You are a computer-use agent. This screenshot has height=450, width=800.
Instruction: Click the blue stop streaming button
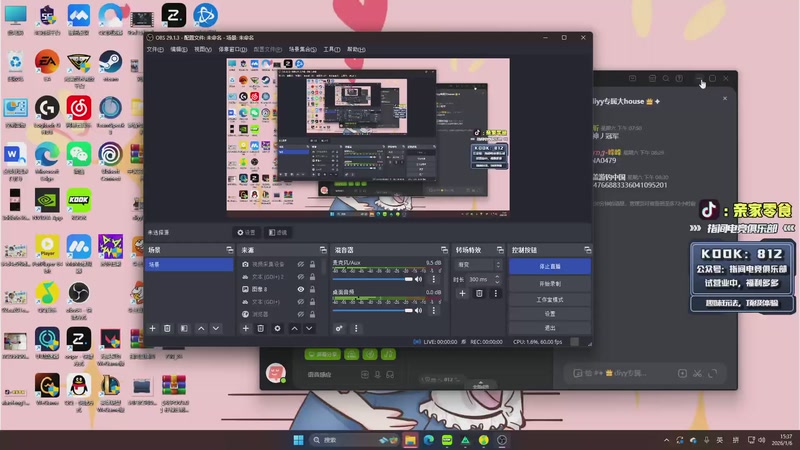[x=549, y=266]
